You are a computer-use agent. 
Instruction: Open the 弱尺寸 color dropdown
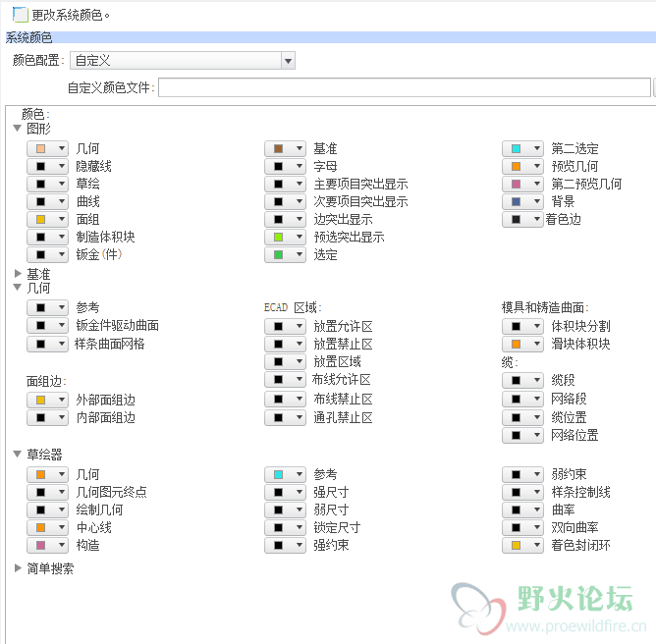click(x=286, y=510)
